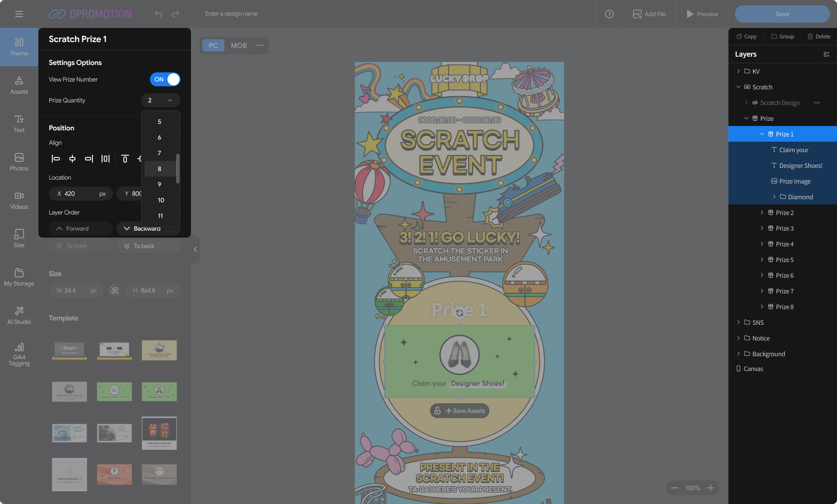837x504 pixels.
Task: Select 8 in Prize Quantity list
Action: 160,169
